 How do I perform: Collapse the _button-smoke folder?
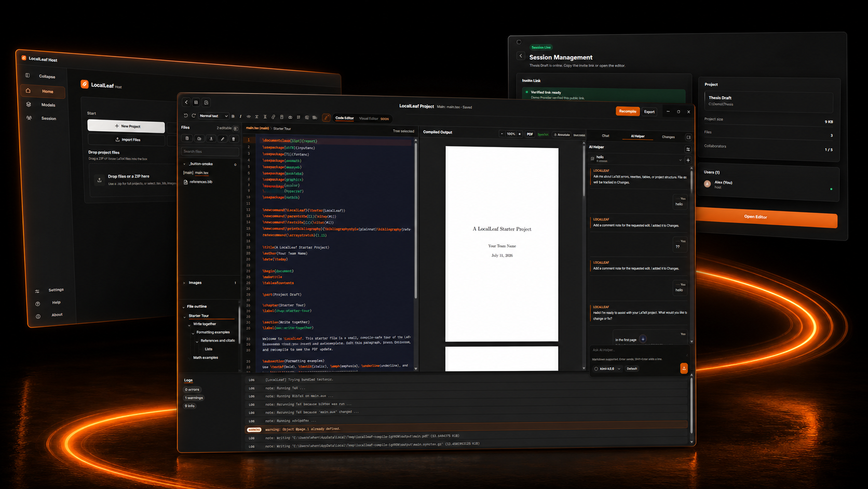pos(184,164)
